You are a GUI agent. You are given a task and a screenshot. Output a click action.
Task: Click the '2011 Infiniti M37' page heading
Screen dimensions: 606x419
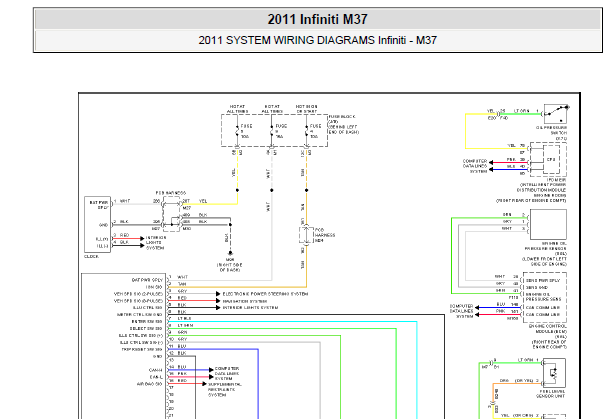[x=317, y=19]
